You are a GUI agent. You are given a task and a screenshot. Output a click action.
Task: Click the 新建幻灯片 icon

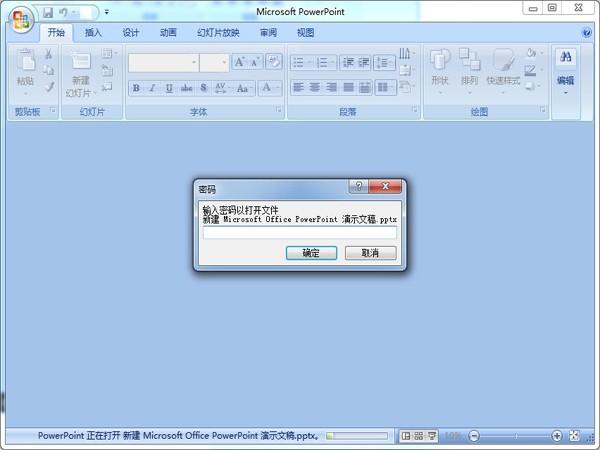point(81,61)
